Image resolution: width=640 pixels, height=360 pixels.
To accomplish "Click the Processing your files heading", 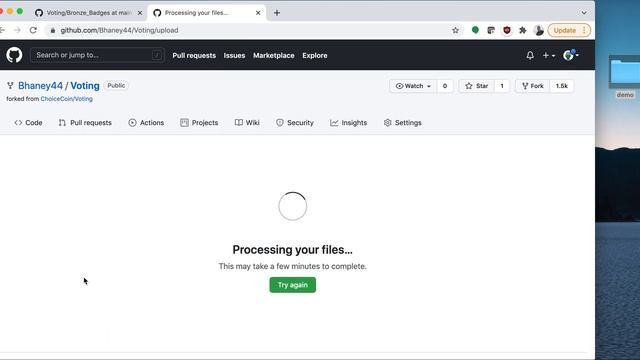I will (292, 249).
